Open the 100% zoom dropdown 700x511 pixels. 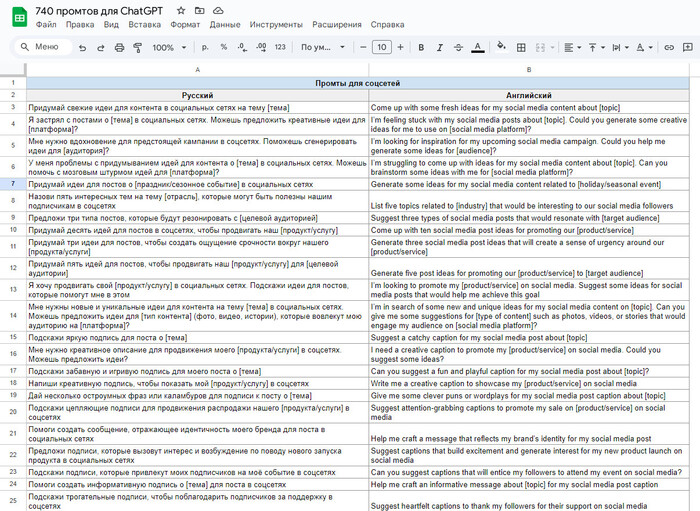click(168, 47)
